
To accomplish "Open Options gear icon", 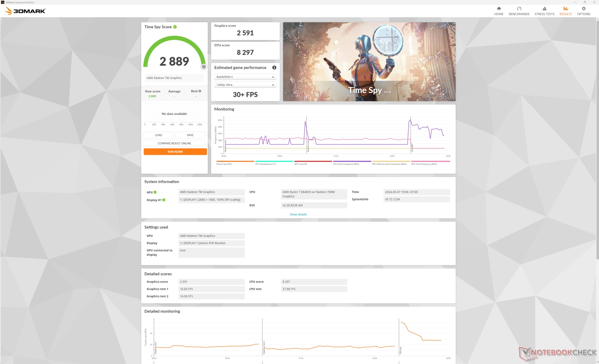I will 583,9.
